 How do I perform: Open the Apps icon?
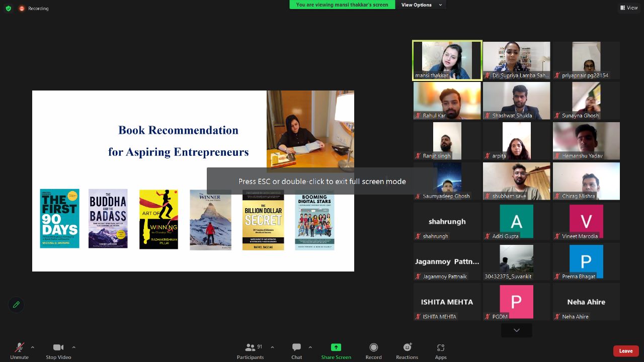pyautogui.click(x=441, y=347)
